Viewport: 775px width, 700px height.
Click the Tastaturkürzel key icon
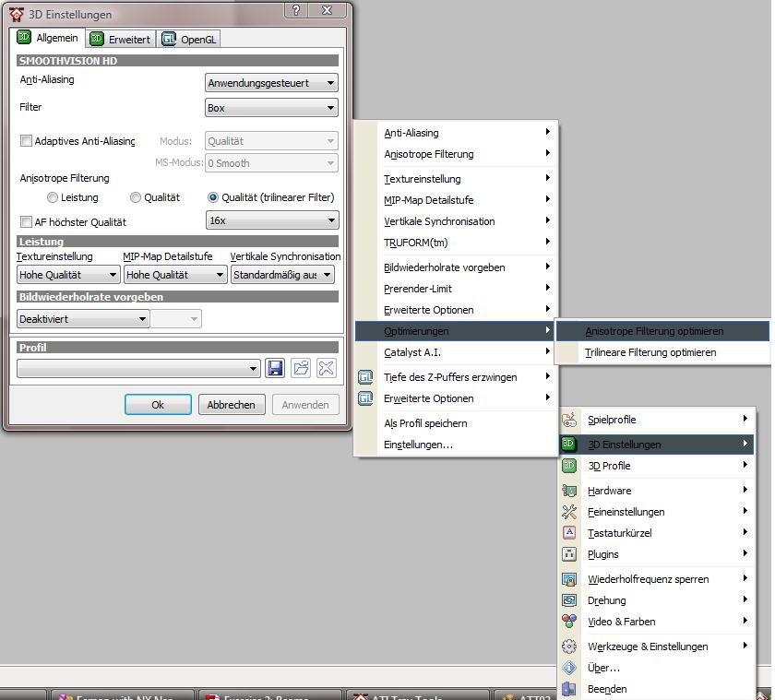click(569, 532)
